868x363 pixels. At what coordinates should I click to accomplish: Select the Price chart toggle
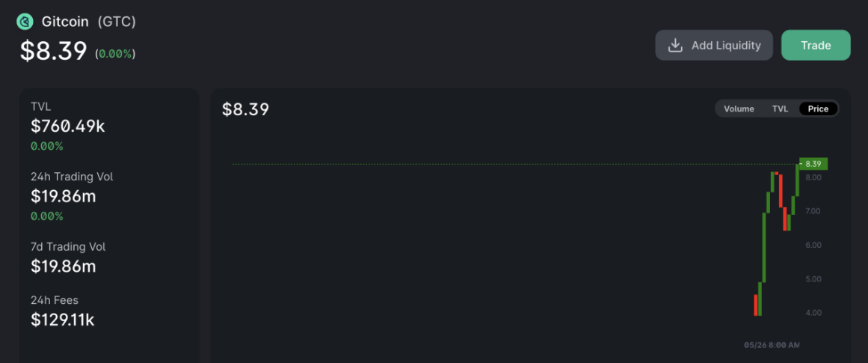click(818, 109)
